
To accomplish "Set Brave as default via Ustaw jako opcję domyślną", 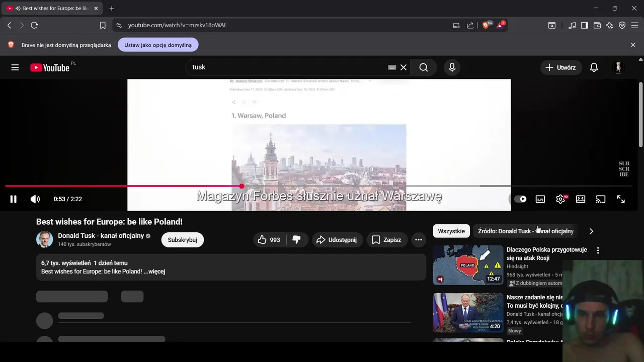I will point(158,45).
